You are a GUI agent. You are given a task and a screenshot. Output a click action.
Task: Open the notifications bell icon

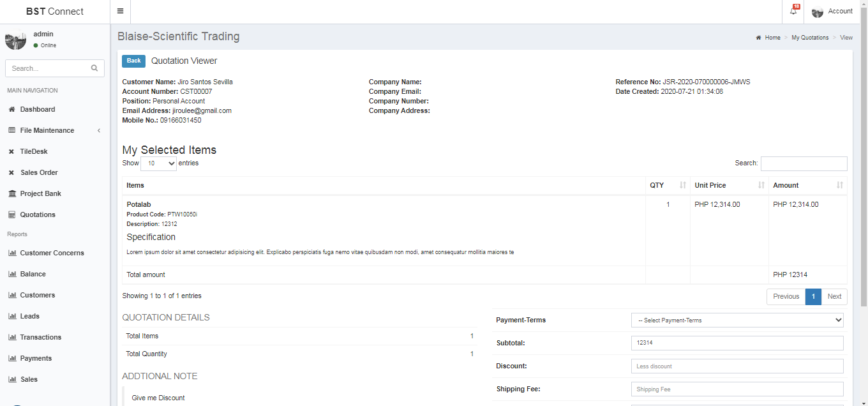coord(793,11)
